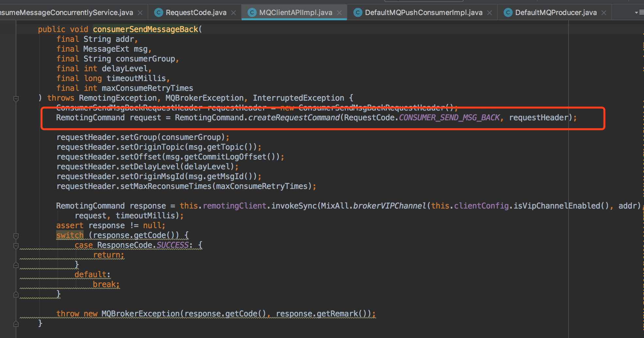Click the long keyword in the parameter list

pos(93,78)
